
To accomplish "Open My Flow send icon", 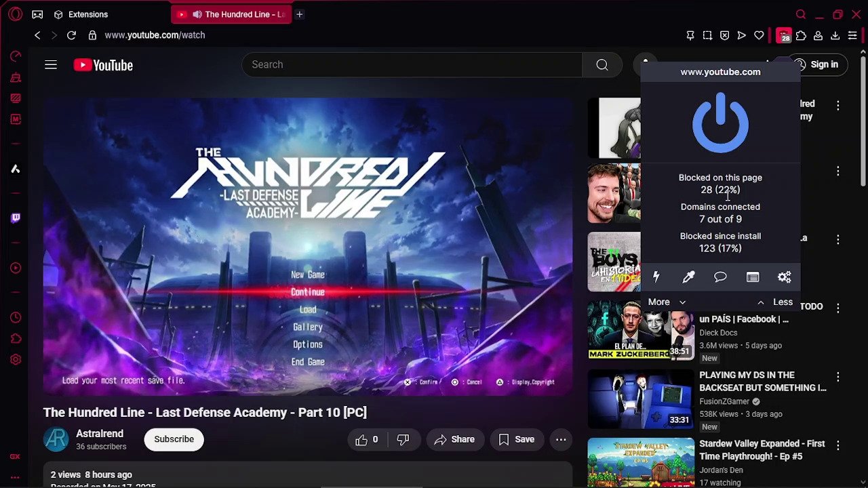I will point(742,35).
